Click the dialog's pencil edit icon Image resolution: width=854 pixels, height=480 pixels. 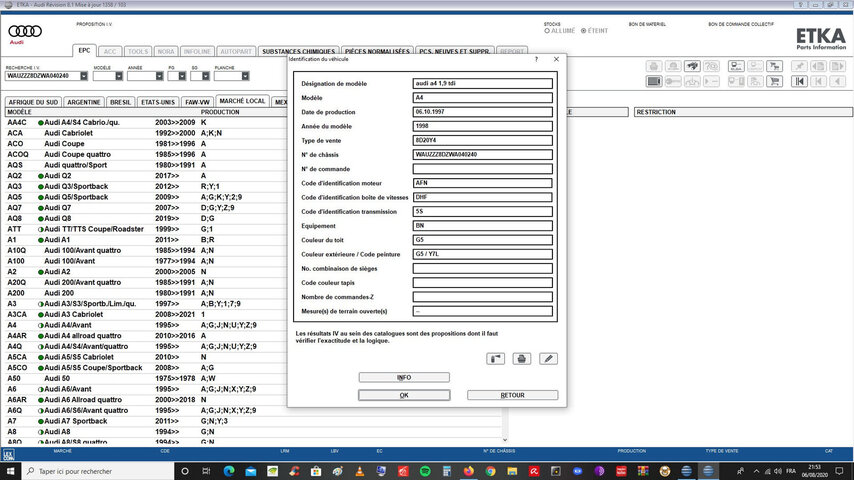(x=548, y=359)
